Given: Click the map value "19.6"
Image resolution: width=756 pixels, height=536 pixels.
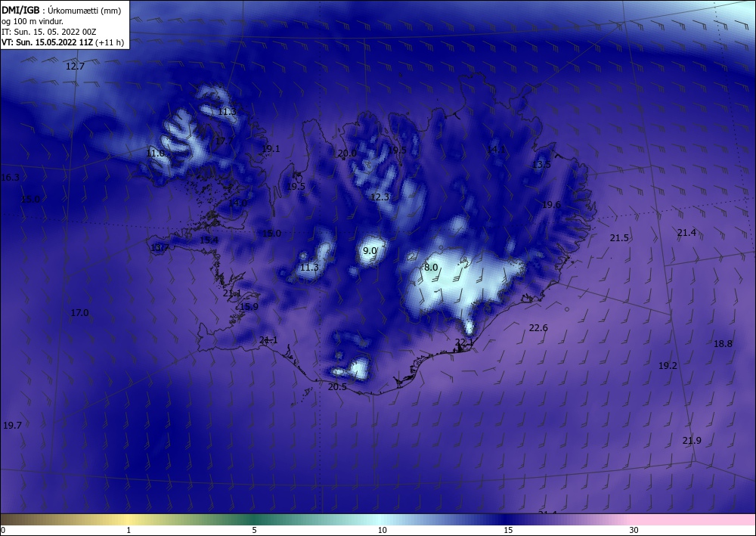Looking at the screenshot, I should click(552, 205).
